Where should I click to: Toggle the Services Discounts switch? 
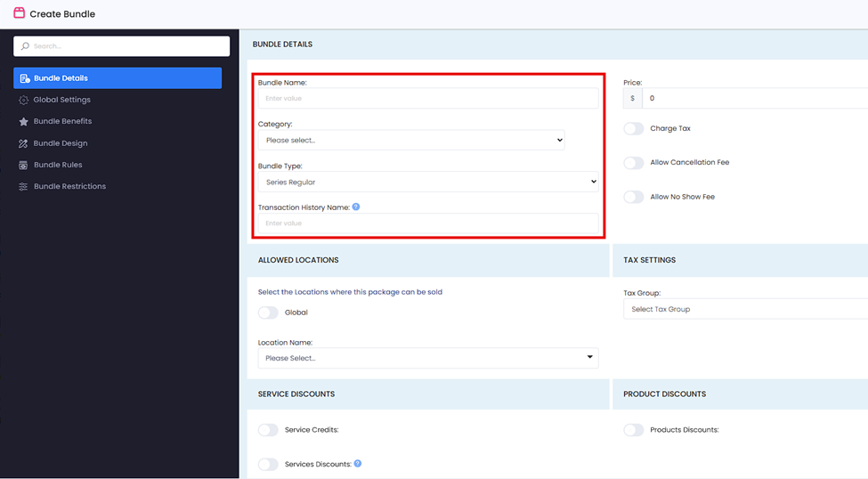268,464
